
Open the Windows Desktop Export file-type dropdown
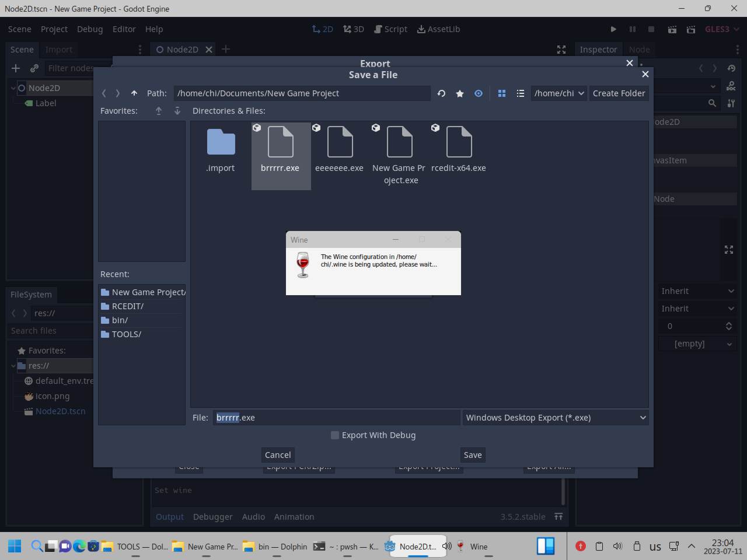point(556,418)
